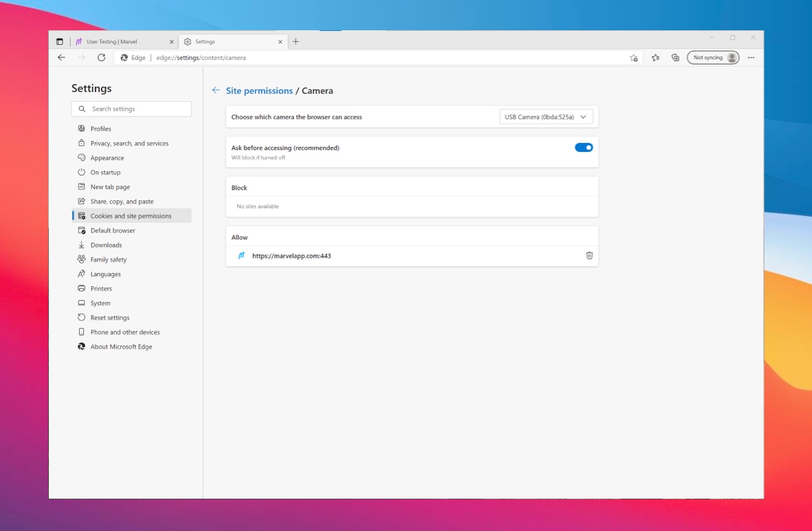Delete marvelapp.com camera permission with trash icon
This screenshot has width=812, height=531.
tap(589, 255)
